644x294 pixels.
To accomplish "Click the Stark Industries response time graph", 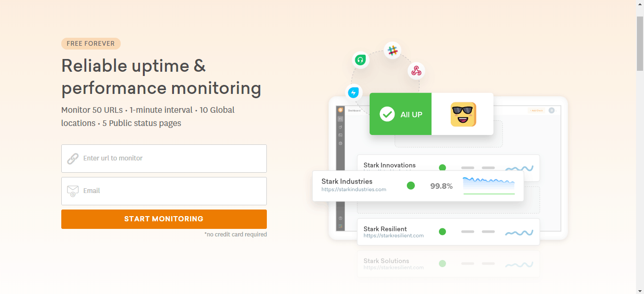I will [489, 186].
